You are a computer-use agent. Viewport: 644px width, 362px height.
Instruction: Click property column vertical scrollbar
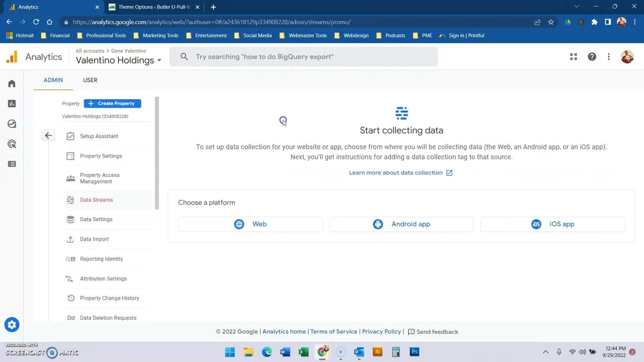tap(157, 153)
